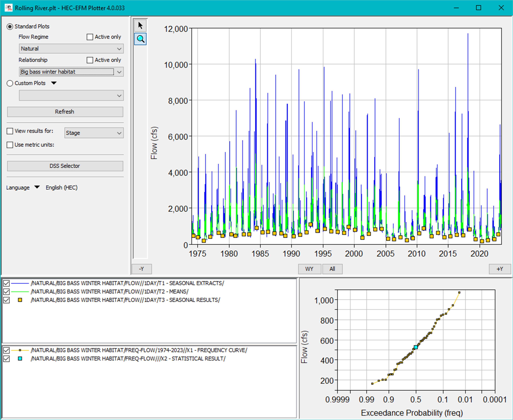The image size is (513, 420).
Task: Click the Language black triangle arrow
Action: (37, 187)
